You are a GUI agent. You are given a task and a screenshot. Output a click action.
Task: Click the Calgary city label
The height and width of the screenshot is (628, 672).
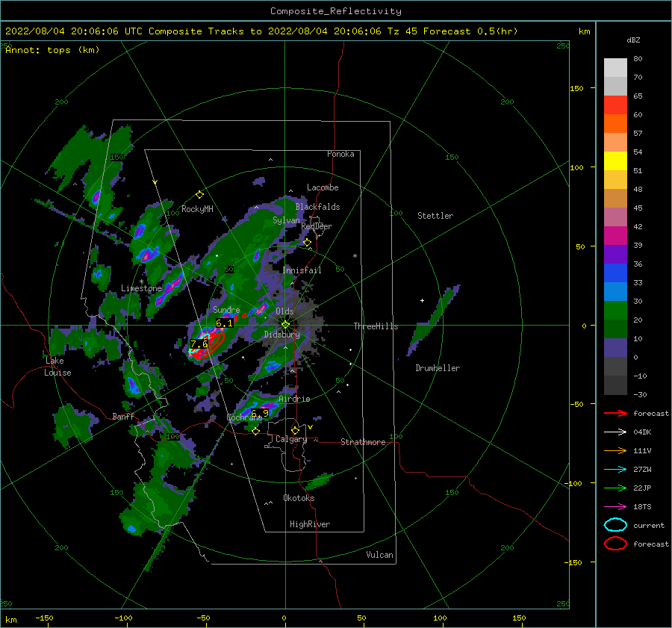click(x=291, y=439)
